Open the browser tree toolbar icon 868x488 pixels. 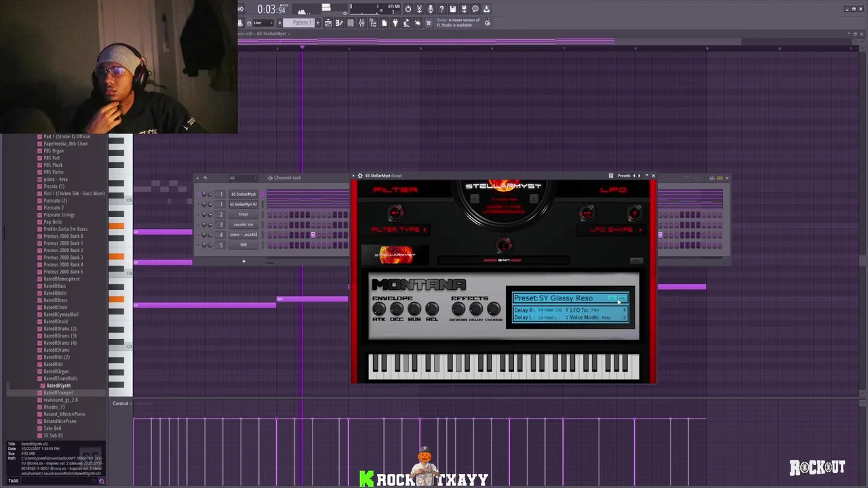(372, 23)
